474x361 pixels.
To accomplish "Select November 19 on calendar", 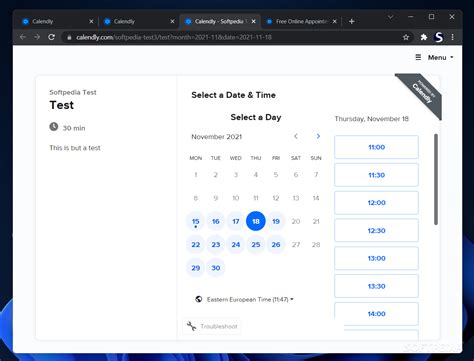I will tap(276, 221).
